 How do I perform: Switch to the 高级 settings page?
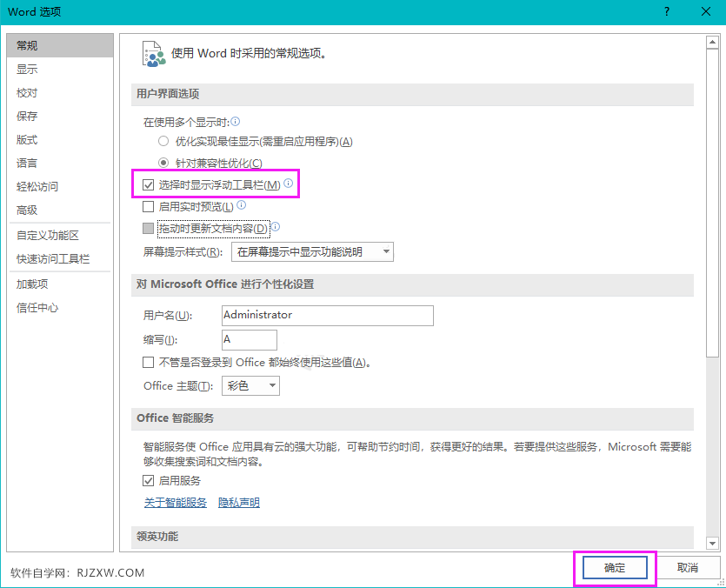pos(29,209)
